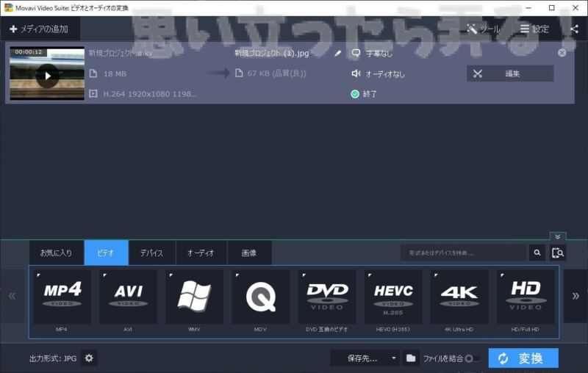Switch to Devices (デバイス) tab
Viewport: 588px width, 373px height.
click(x=151, y=253)
